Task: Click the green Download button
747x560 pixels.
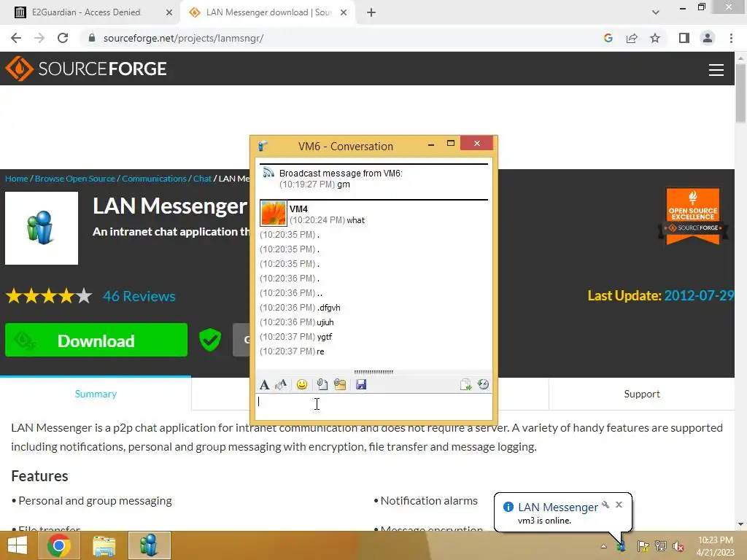Action: coord(96,340)
